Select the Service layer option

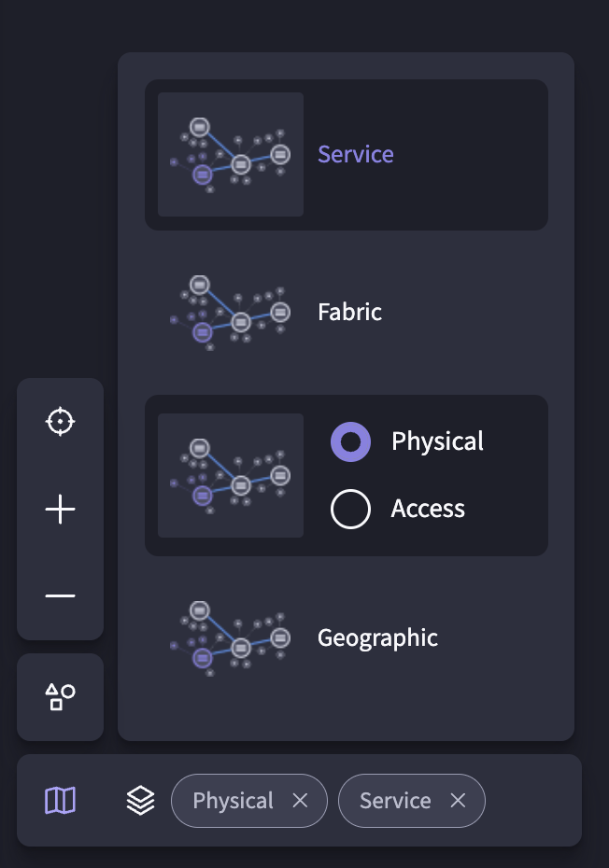[347, 154]
